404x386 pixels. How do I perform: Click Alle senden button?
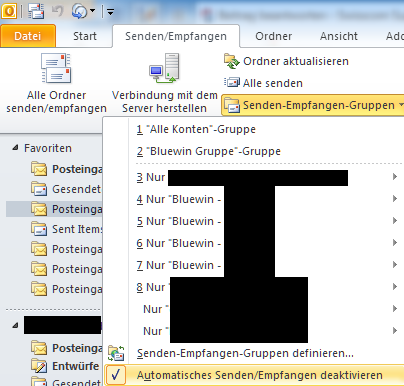tap(263, 83)
